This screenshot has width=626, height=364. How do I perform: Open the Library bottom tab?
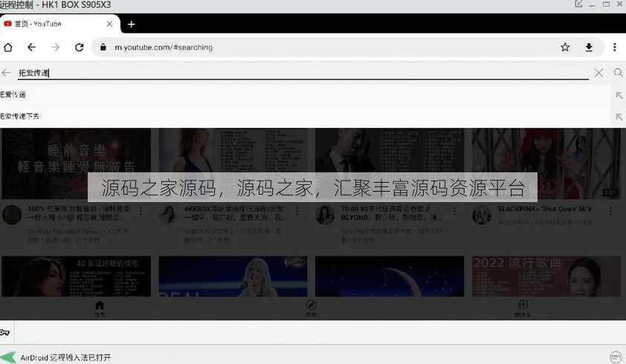pos(523,308)
